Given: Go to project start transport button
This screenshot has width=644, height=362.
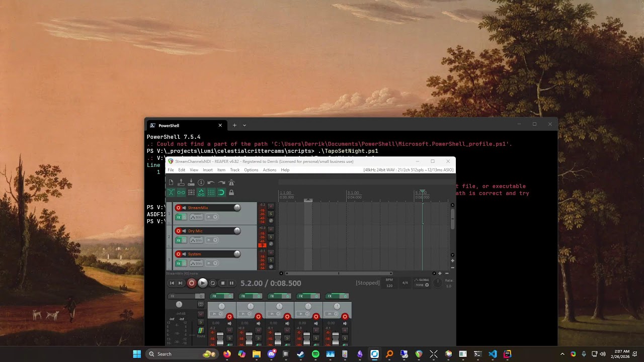Looking at the screenshot, I should [172, 283].
